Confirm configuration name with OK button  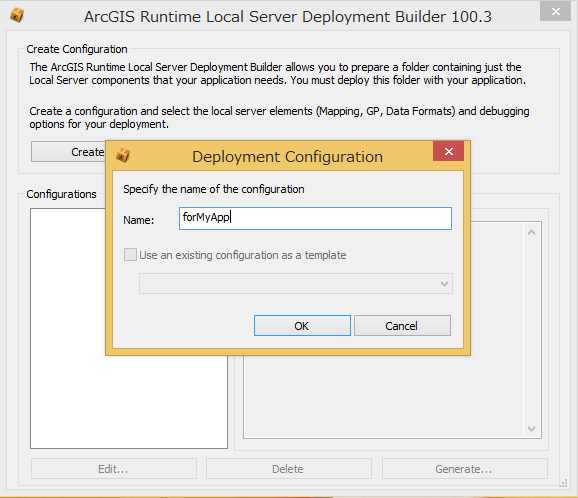[x=302, y=325]
